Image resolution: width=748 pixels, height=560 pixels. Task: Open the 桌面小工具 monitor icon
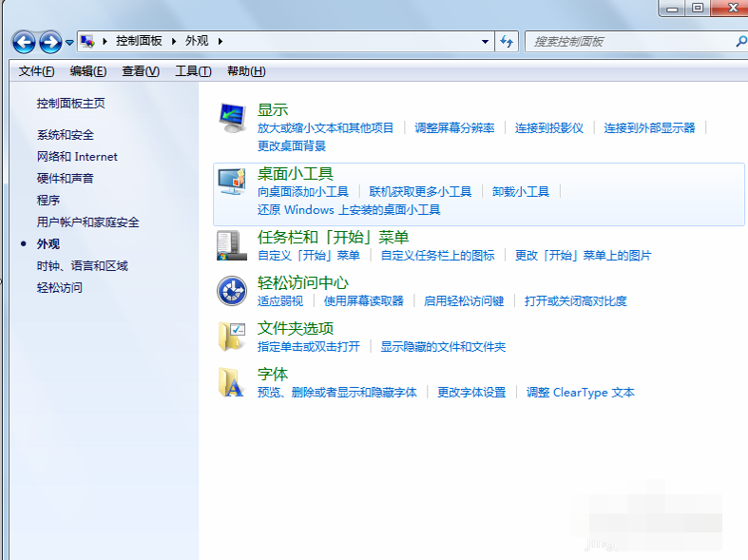(232, 182)
